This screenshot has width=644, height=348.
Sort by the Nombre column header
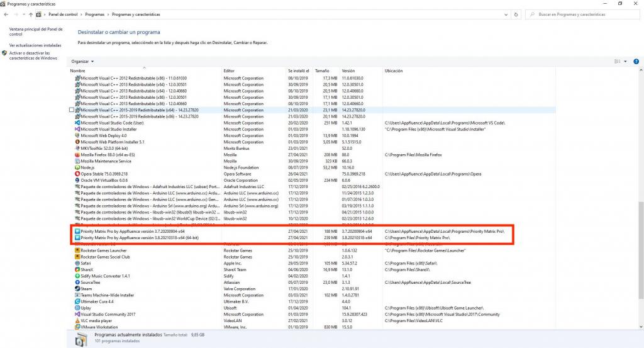tap(77, 71)
